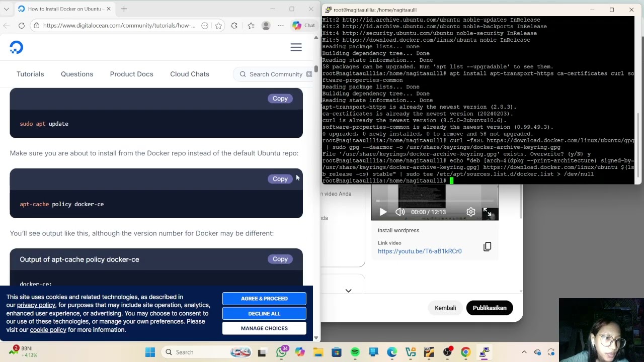Screen dimensions: 644x362
Task: Open the Product Docs nav item
Action: click(131, 74)
